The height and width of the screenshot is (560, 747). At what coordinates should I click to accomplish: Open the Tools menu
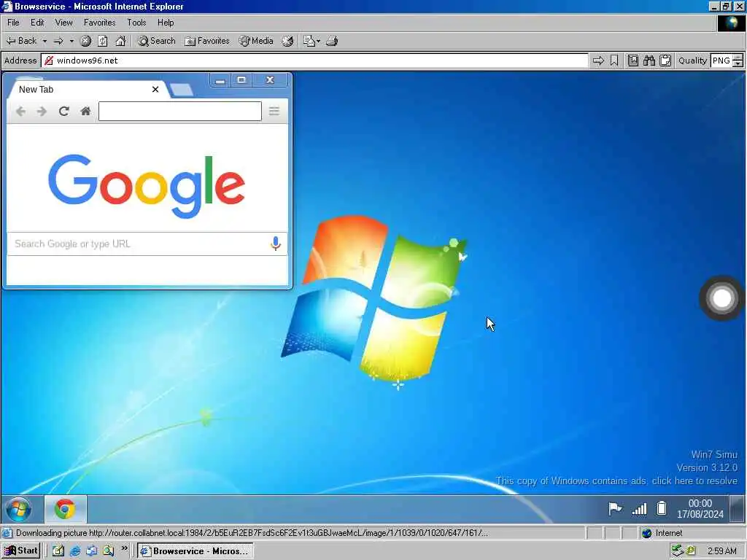coord(136,23)
